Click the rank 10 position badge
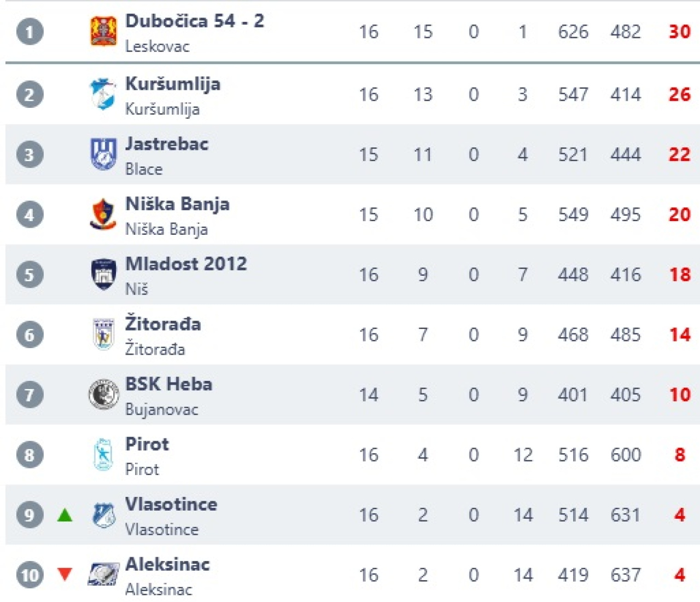The image size is (700, 602). coord(30,575)
